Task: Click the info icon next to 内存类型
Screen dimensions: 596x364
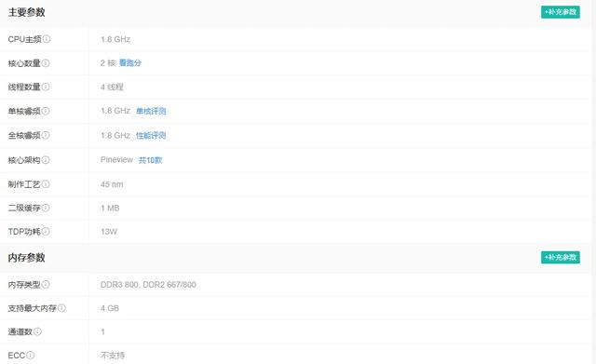Action: 46,284
